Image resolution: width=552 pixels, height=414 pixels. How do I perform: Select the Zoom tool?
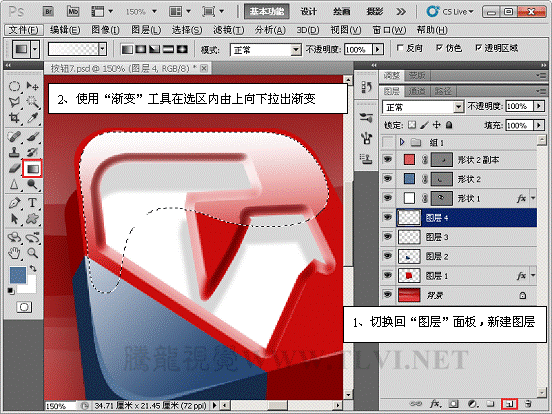[x=32, y=253]
